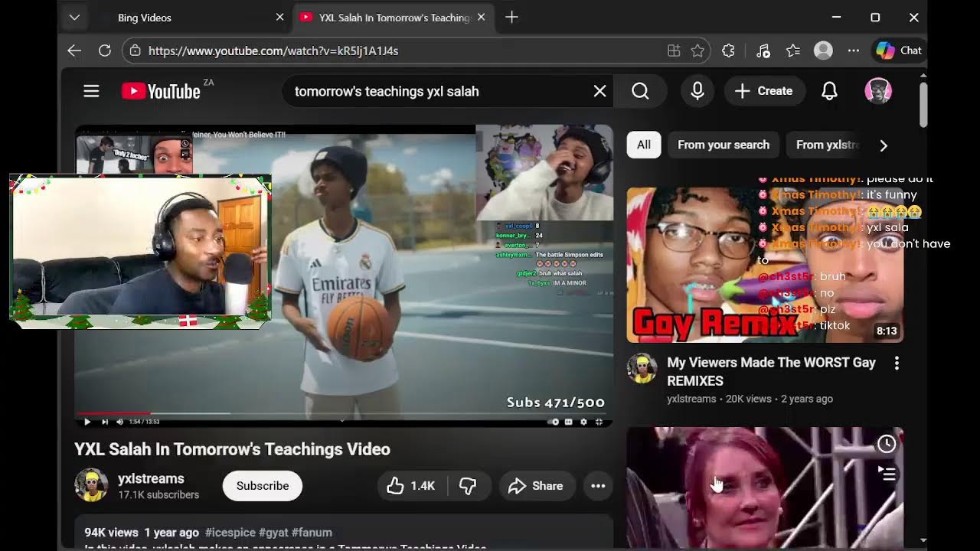Open the YouTube account avatar menu
Image resolution: width=980 pixels, height=551 pixels.
coord(877,91)
